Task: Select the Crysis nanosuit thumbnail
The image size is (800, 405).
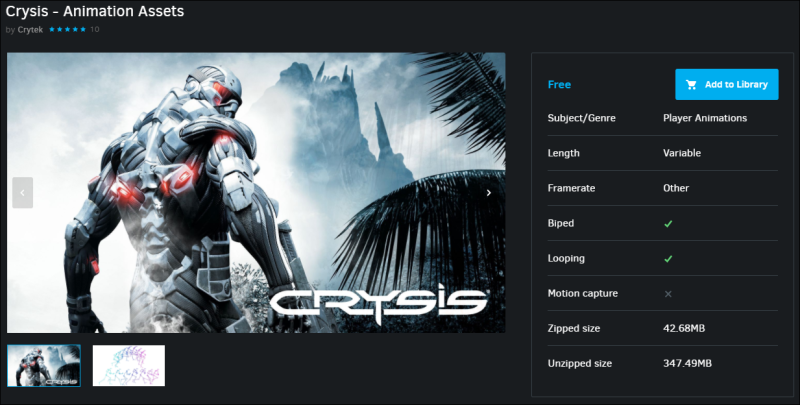Action: coord(44,366)
